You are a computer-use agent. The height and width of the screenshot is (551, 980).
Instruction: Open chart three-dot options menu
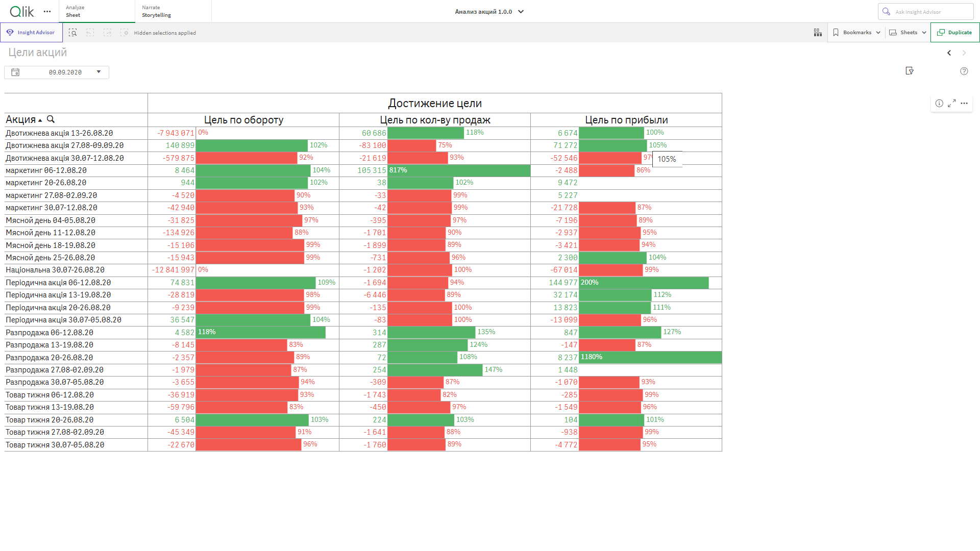pyautogui.click(x=964, y=104)
